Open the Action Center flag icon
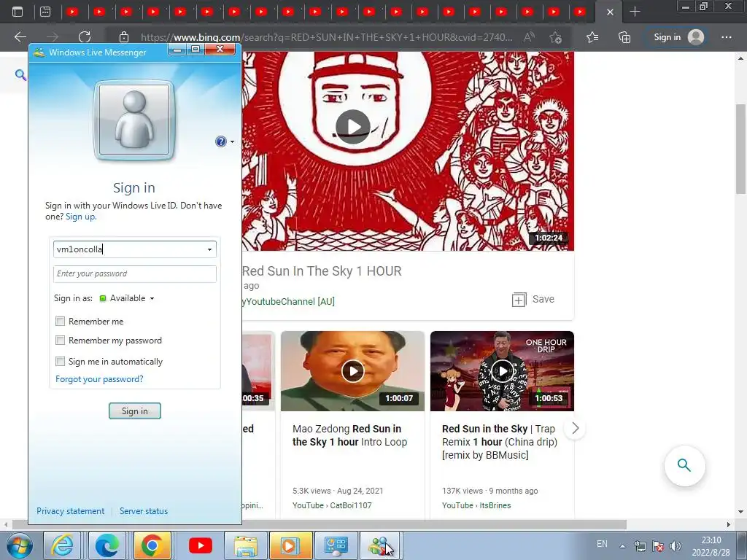Viewport: 747px width, 560px height. (658, 545)
